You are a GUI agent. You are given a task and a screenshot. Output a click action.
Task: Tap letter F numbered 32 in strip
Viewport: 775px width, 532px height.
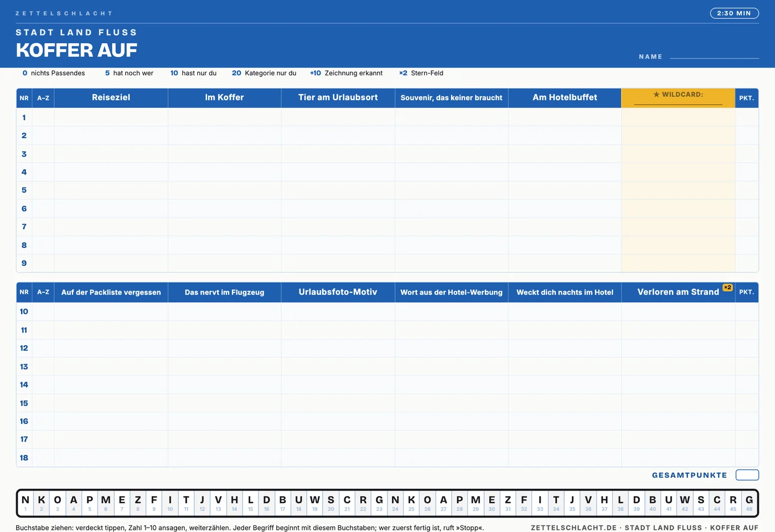pos(524,503)
